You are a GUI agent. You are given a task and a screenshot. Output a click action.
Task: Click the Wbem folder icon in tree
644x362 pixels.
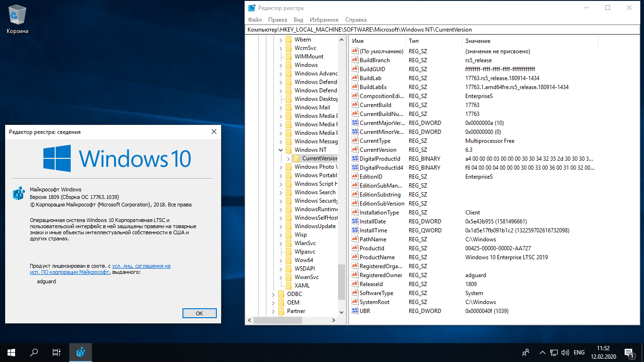289,40
